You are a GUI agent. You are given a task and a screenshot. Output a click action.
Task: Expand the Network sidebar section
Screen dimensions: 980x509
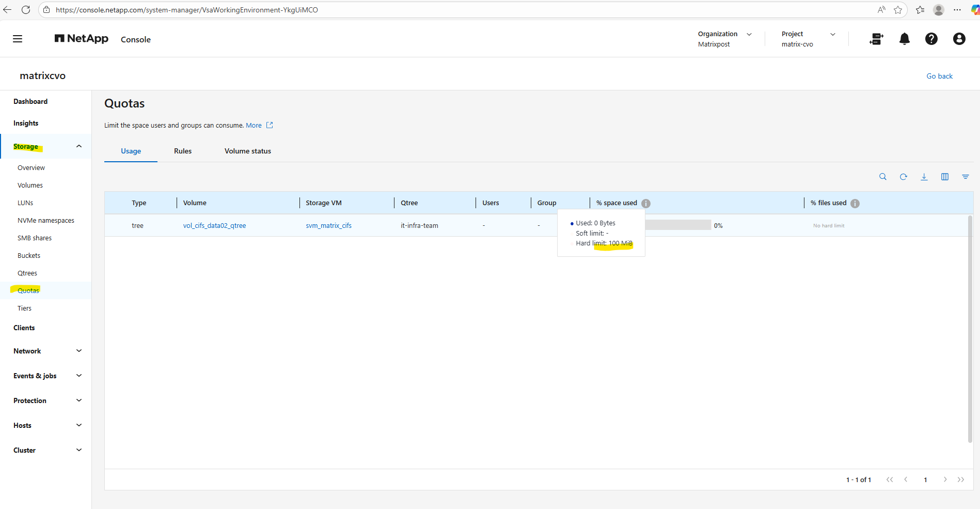coord(79,351)
